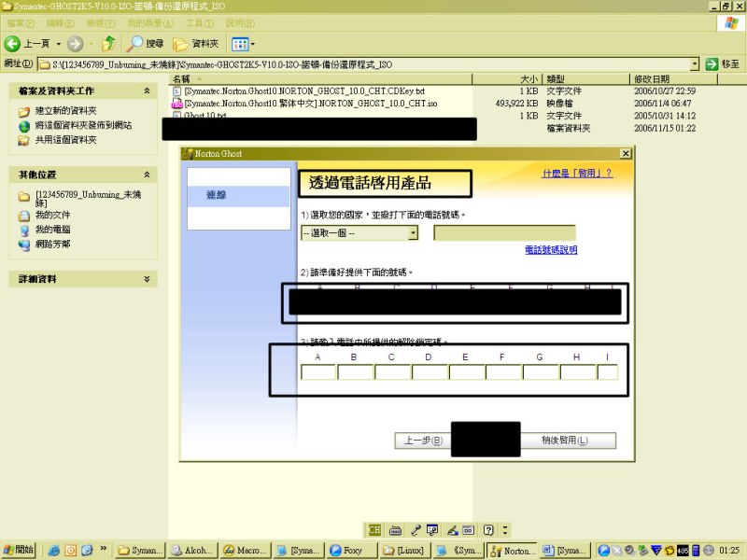Open the 檢視(V) menu

[x=101, y=22]
